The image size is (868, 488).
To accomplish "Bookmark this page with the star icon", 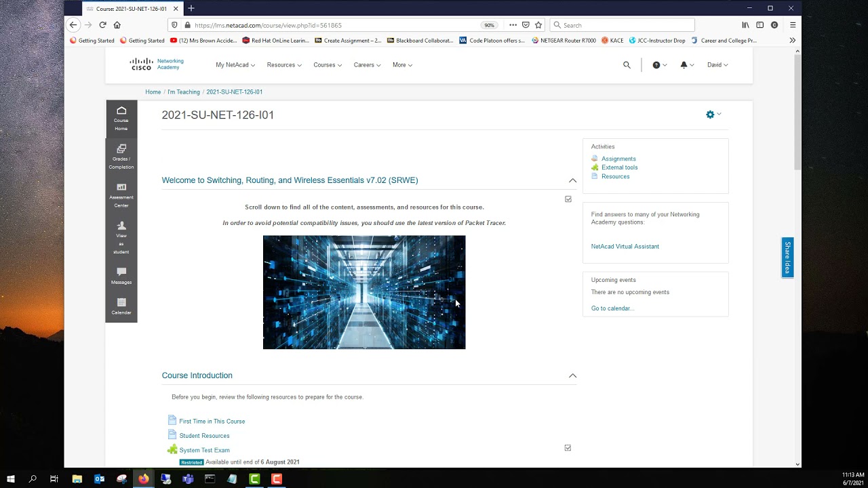I will click(x=538, y=25).
